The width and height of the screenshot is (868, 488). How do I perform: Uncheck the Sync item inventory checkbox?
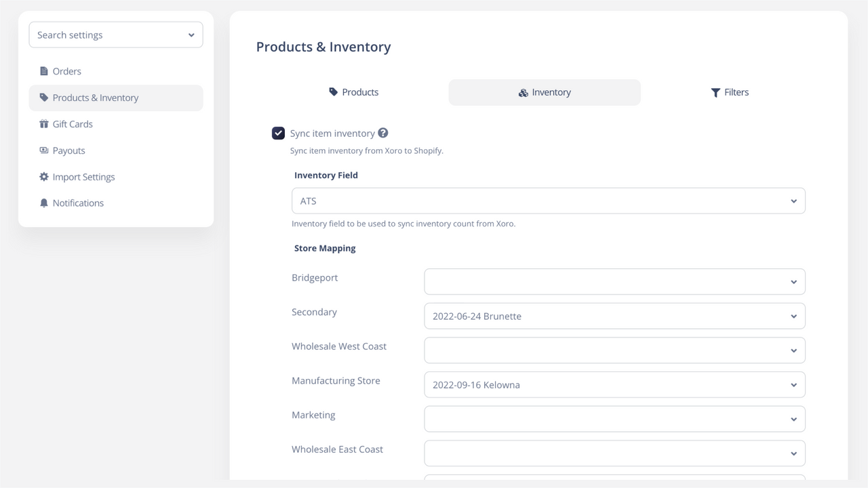(278, 134)
